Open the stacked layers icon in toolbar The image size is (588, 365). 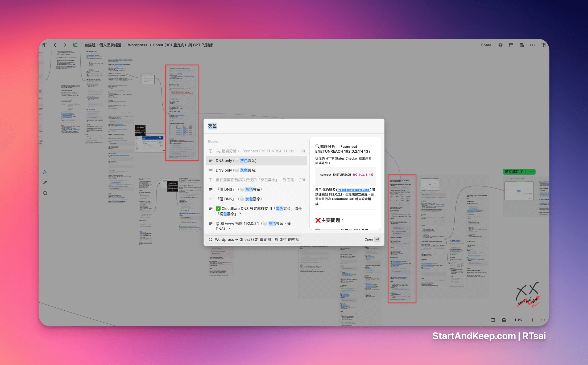click(500, 45)
